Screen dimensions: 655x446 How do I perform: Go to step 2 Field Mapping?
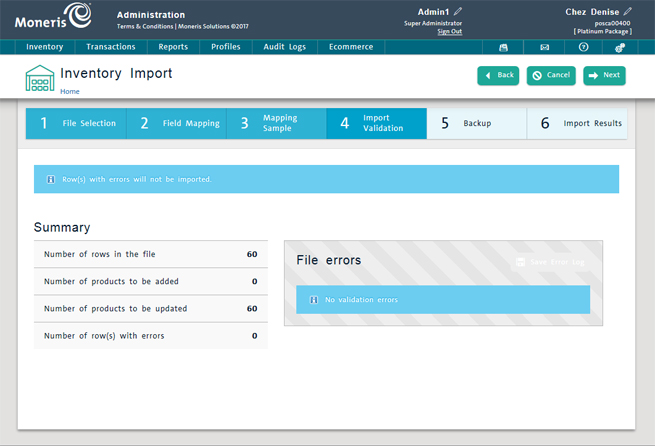[176, 124]
